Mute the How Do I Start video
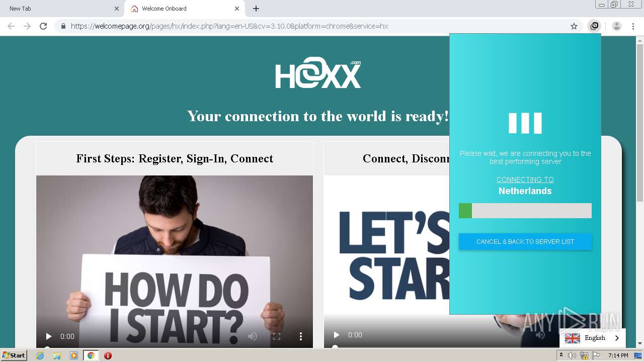644x362 pixels. point(253,336)
